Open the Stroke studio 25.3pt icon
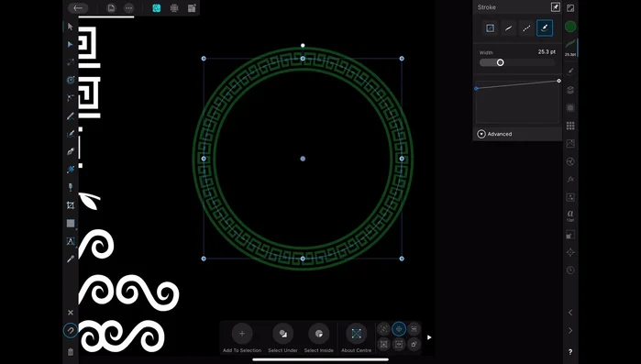 (x=570, y=48)
